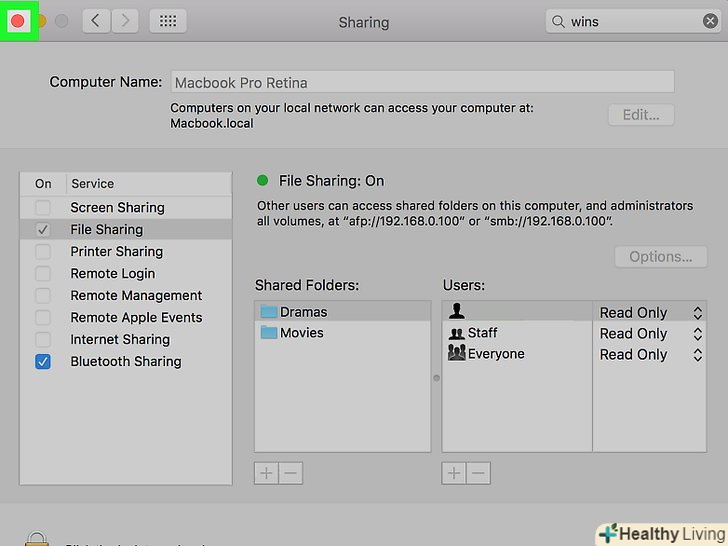The width and height of the screenshot is (728, 546).
Task: Add a user with plus button
Action: click(455, 473)
